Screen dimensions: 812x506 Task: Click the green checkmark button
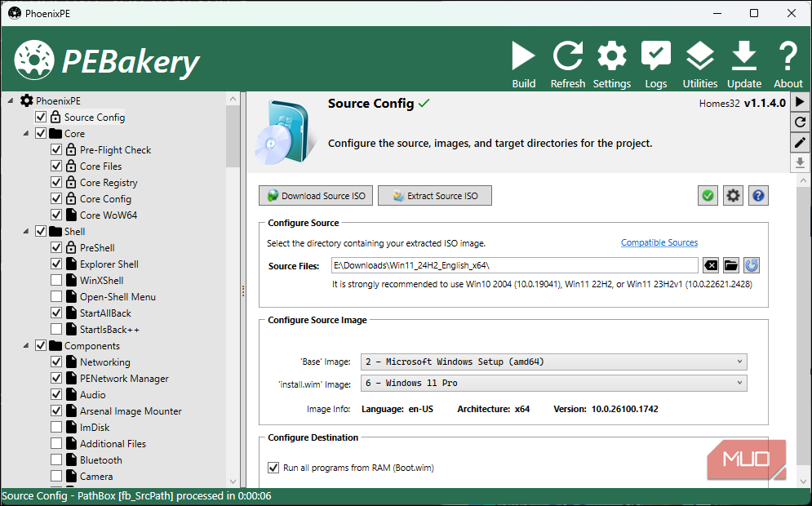[x=708, y=196]
